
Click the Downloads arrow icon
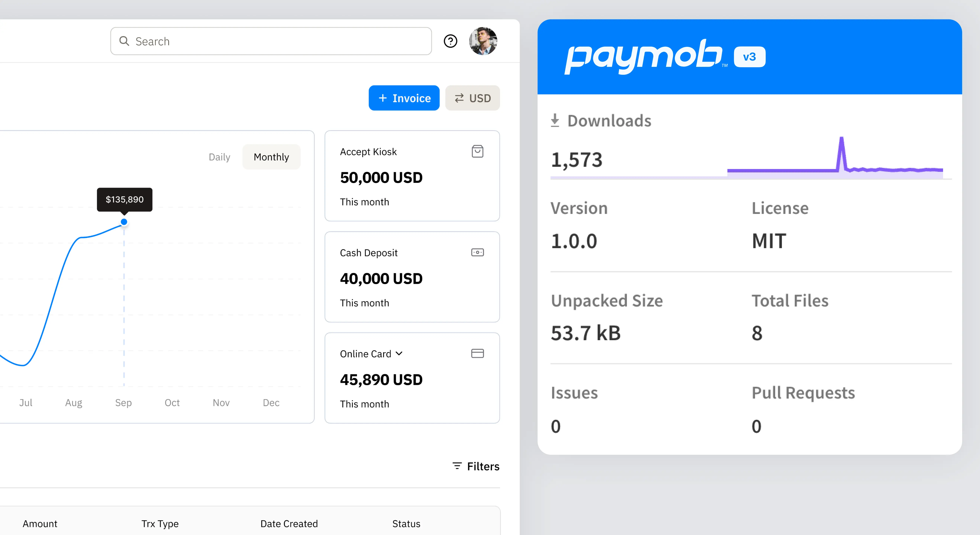coord(555,121)
